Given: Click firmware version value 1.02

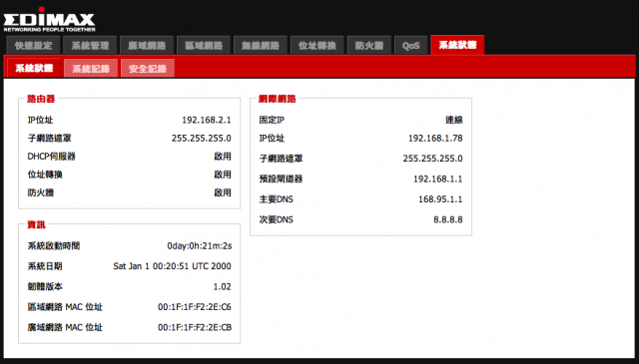Looking at the screenshot, I should click(x=222, y=286).
